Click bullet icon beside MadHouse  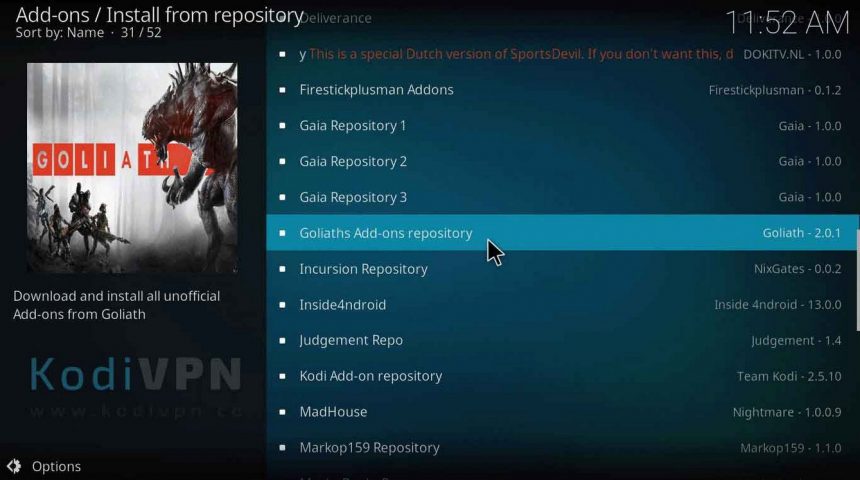[282, 411]
